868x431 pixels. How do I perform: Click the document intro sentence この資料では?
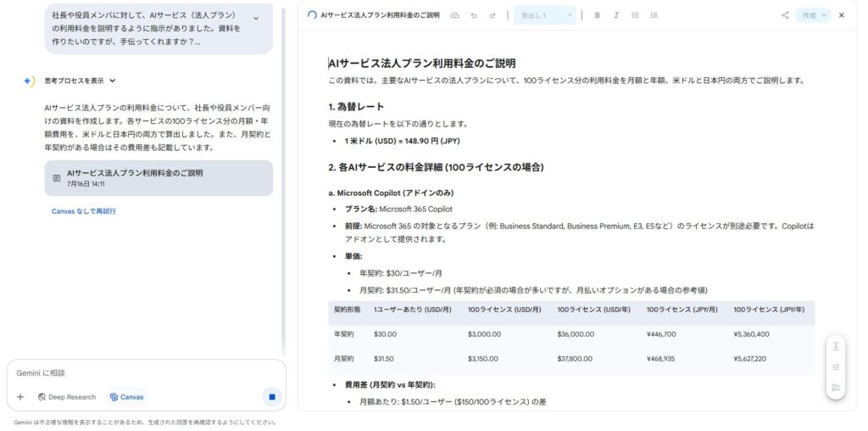(566, 81)
